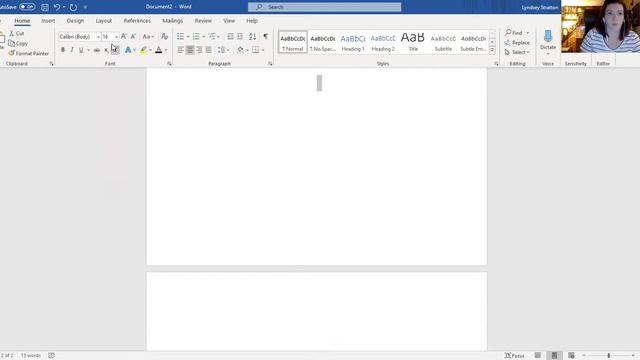The image size is (640, 360).
Task: Apply Borders to selection
Action: click(x=256, y=50)
